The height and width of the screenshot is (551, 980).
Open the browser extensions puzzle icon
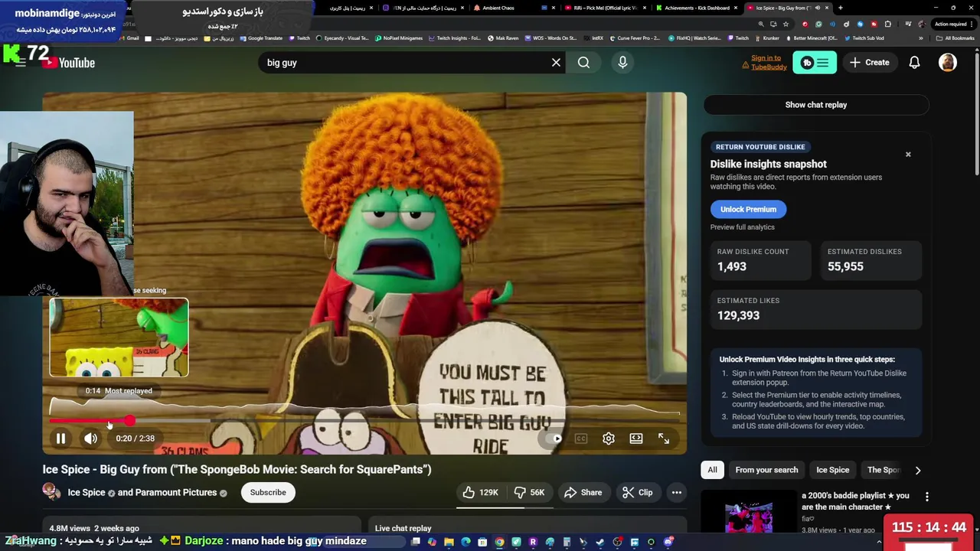pos(888,24)
